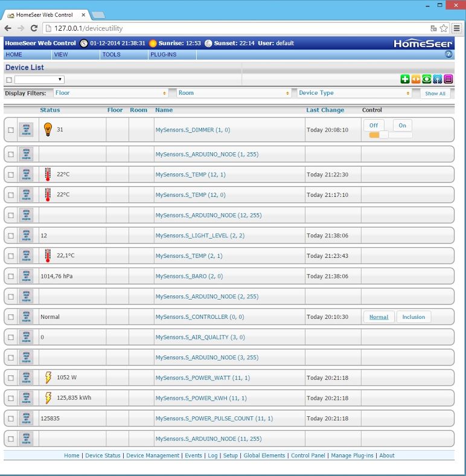Open the Floor display filter dropdown

pos(110,93)
